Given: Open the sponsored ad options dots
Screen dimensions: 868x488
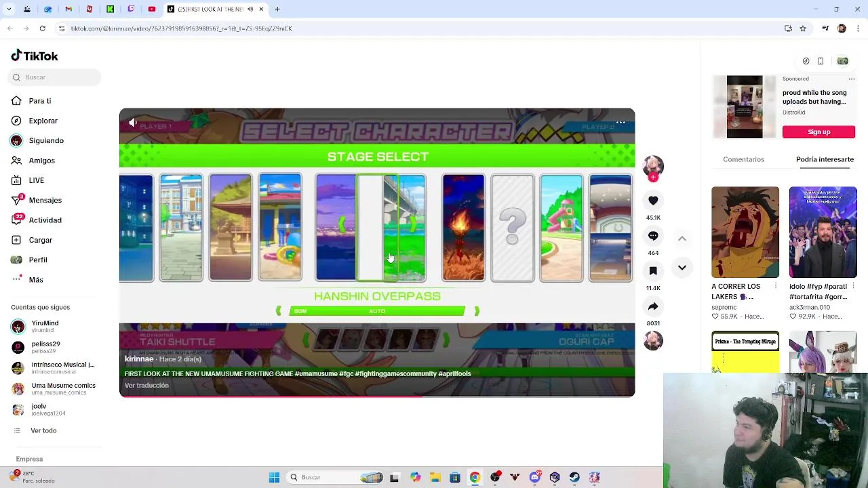Looking at the screenshot, I should [x=852, y=79].
